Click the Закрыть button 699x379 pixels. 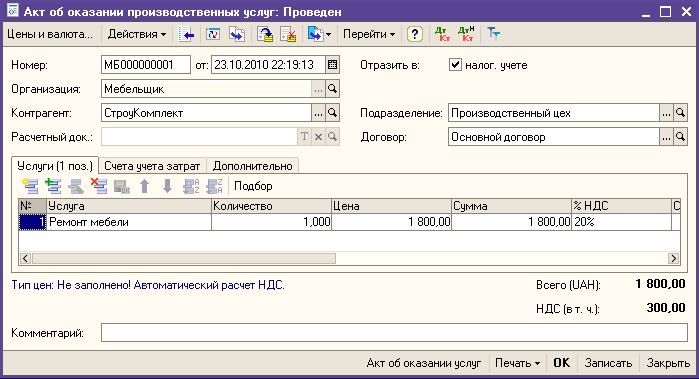click(668, 363)
